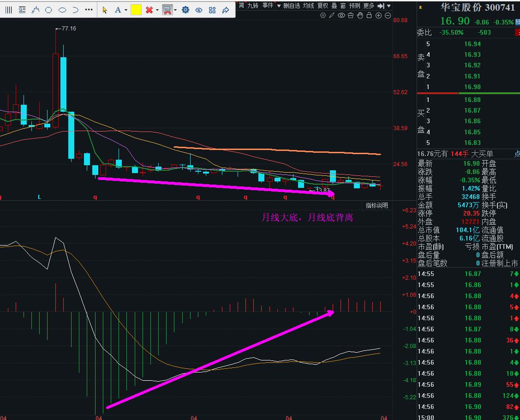Click 删自选 to remove from watchlist
520x420 pixels.
tap(292, 6)
